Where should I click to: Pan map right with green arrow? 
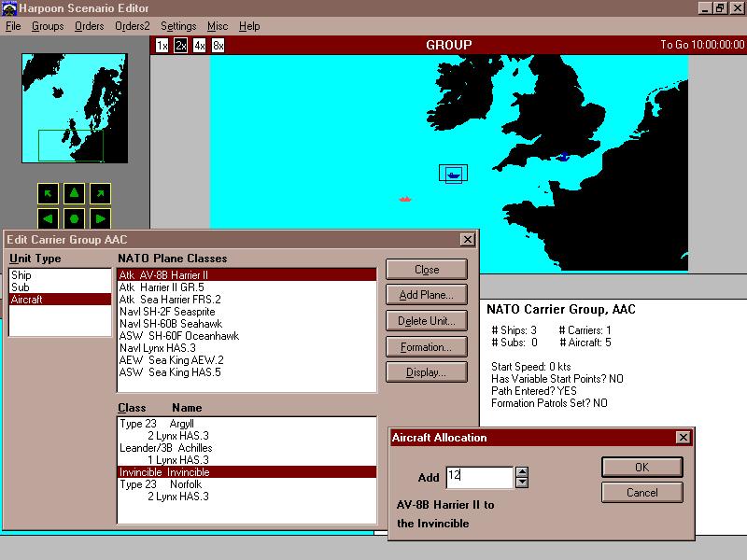point(100,218)
